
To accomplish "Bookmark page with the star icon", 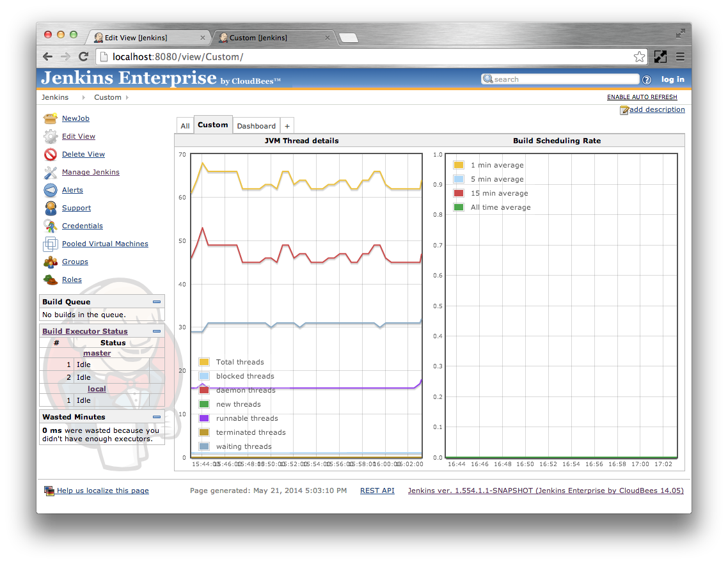I will [x=639, y=57].
